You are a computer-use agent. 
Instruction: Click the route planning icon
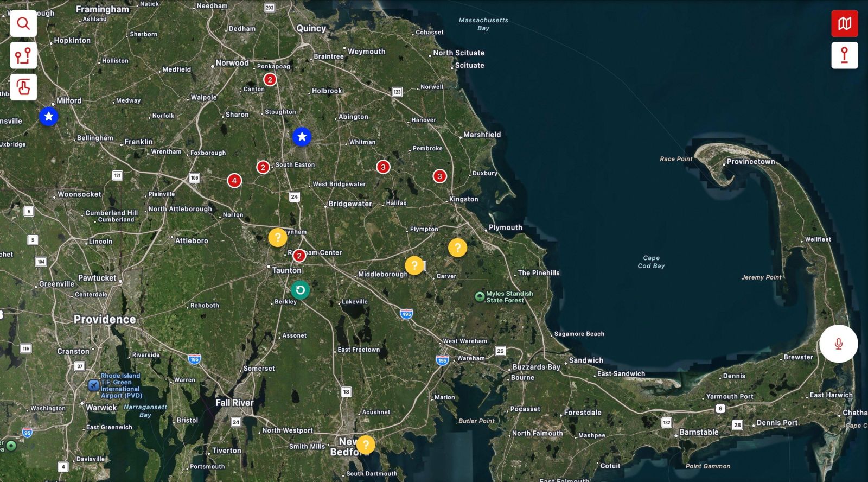(23, 55)
